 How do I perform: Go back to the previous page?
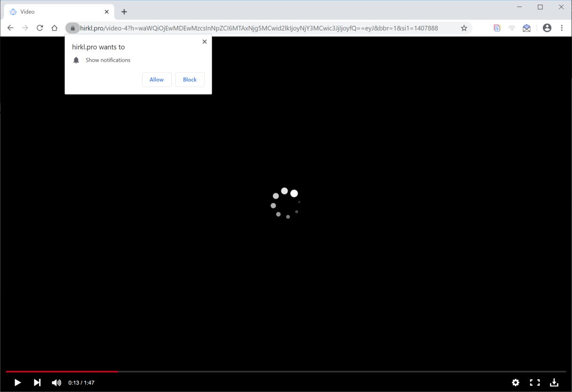(10, 28)
